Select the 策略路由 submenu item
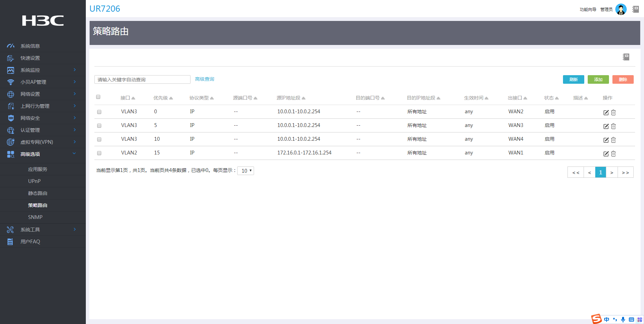The height and width of the screenshot is (324, 644). tap(38, 205)
